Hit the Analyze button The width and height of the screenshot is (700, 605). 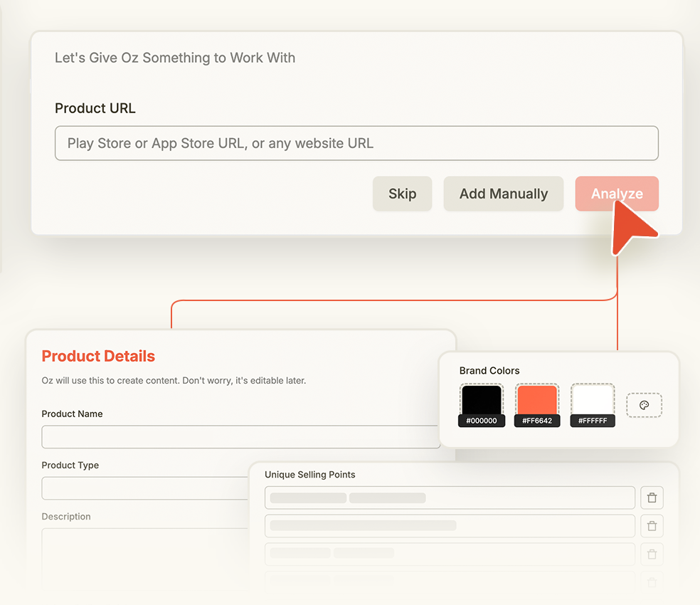616,194
